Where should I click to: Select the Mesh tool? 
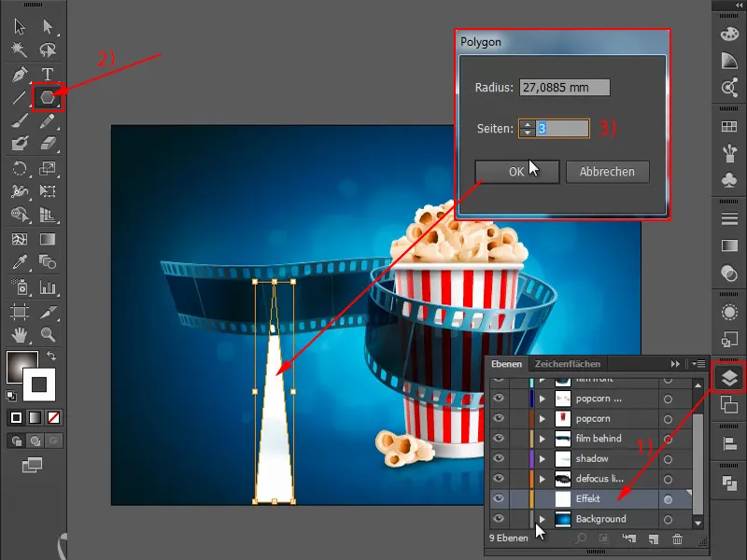(x=20, y=239)
